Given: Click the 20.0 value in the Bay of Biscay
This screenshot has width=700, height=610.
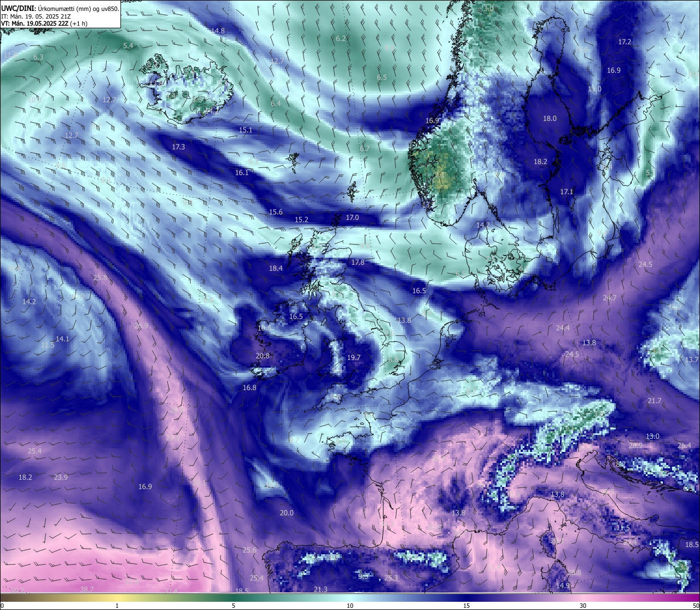Looking at the screenshot, I should (x=287, y=513).
